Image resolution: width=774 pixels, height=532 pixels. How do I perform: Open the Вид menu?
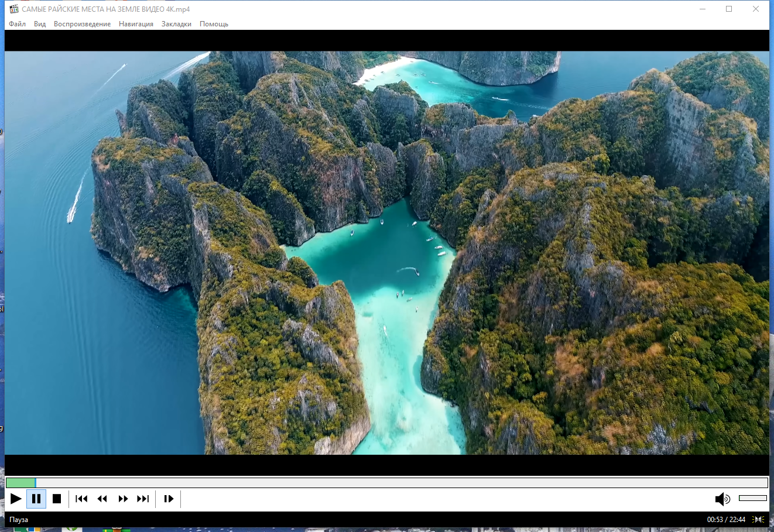click(x=40, y=24)
